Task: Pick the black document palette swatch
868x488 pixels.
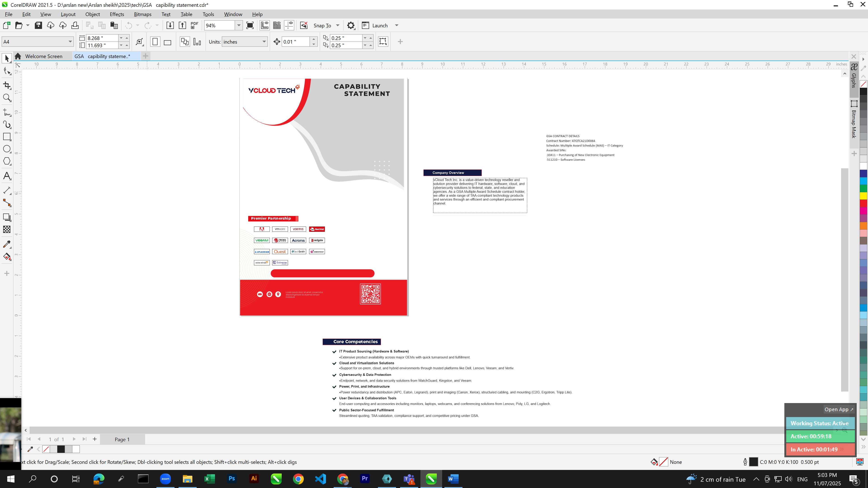Action: click(x=61, y=449)
